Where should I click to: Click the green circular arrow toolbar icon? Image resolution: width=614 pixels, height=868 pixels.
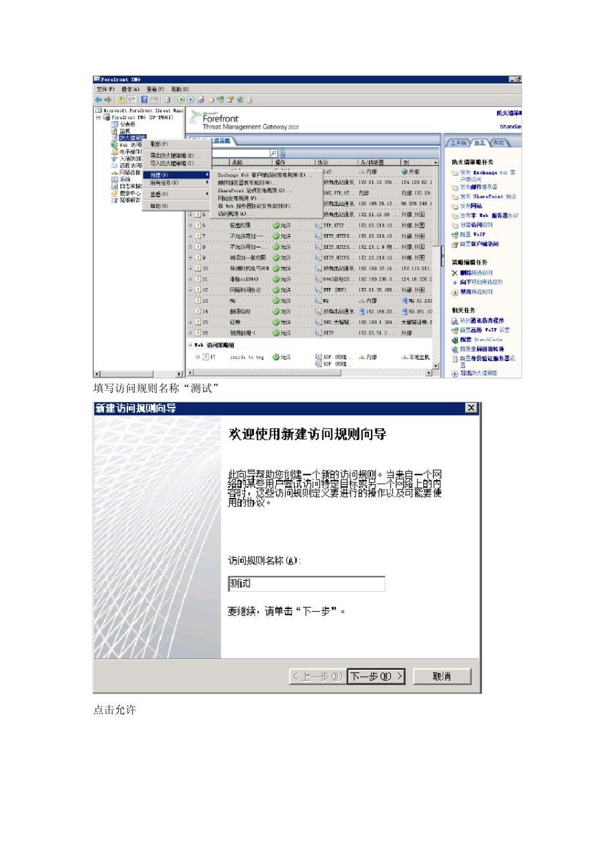point(182,100)
